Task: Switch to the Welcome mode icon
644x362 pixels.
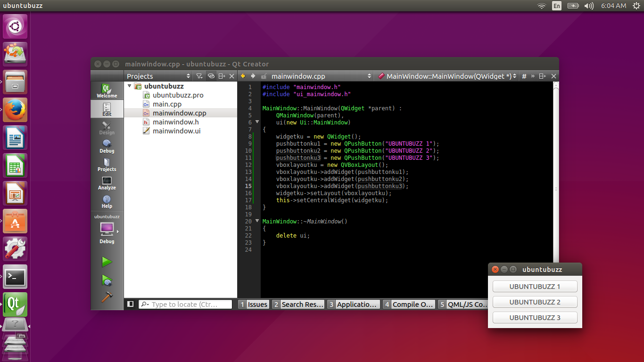Action: coord(107,90)
